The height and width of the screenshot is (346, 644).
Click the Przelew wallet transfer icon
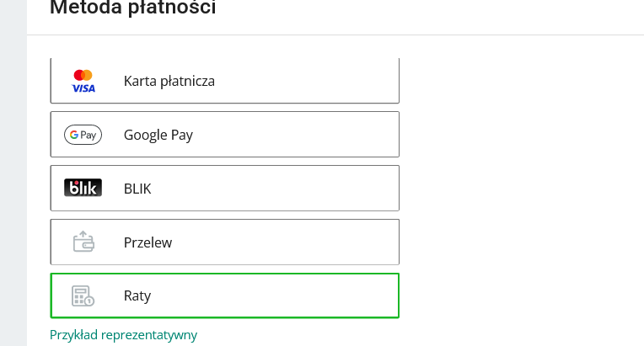[83, 242]
